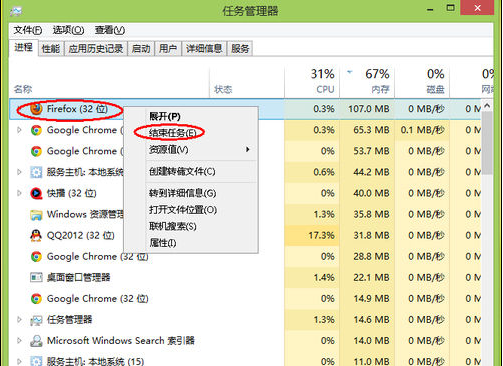Open the 资源值(V) submenu
This screenshot has width=503, height=366.
[x=191, y=150]
